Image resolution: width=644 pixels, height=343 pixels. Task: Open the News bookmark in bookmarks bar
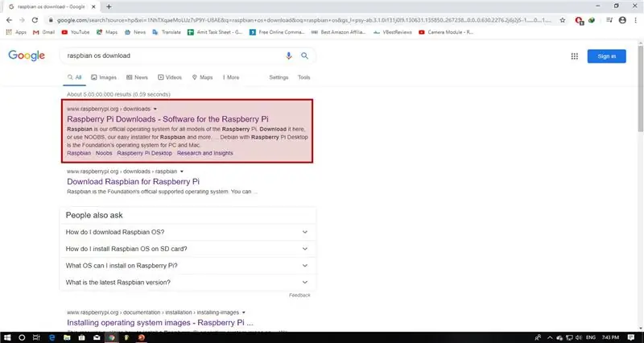[x=134, y=32]
